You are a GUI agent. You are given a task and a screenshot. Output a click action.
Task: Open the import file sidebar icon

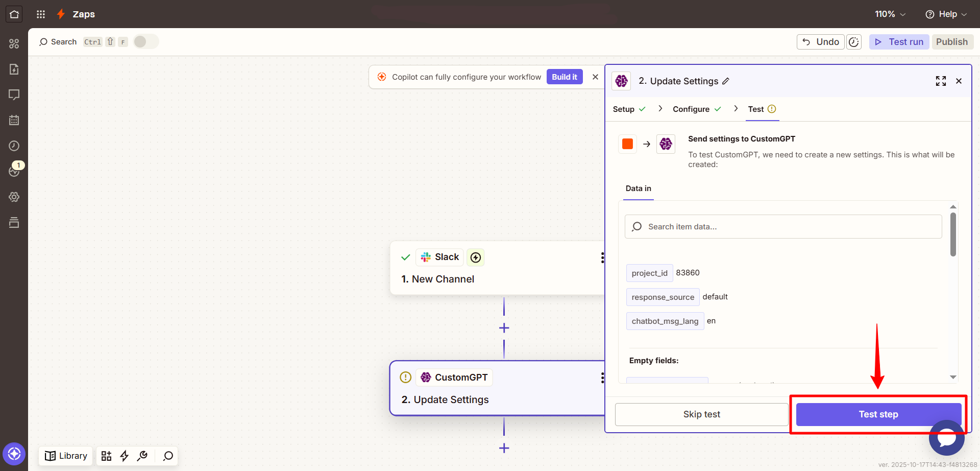click(x=14, y=69)
